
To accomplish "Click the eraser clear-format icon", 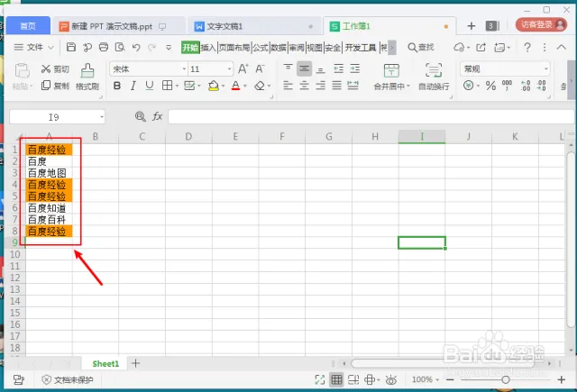I will pos(260,86).
